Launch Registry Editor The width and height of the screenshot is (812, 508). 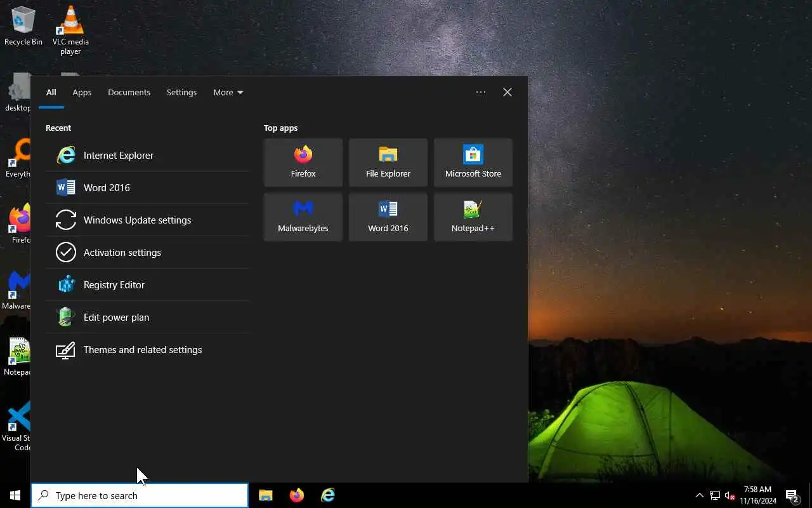click(147, 284)
